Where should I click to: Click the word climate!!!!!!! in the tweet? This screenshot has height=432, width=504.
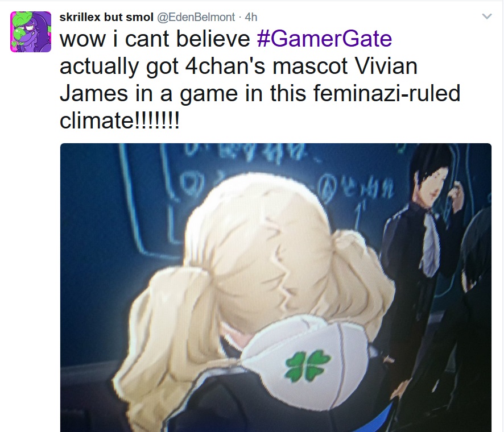(119, 121)
